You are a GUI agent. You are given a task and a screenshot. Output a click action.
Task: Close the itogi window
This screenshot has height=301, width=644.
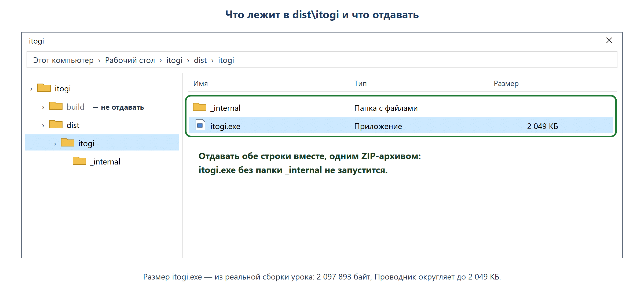609,40
